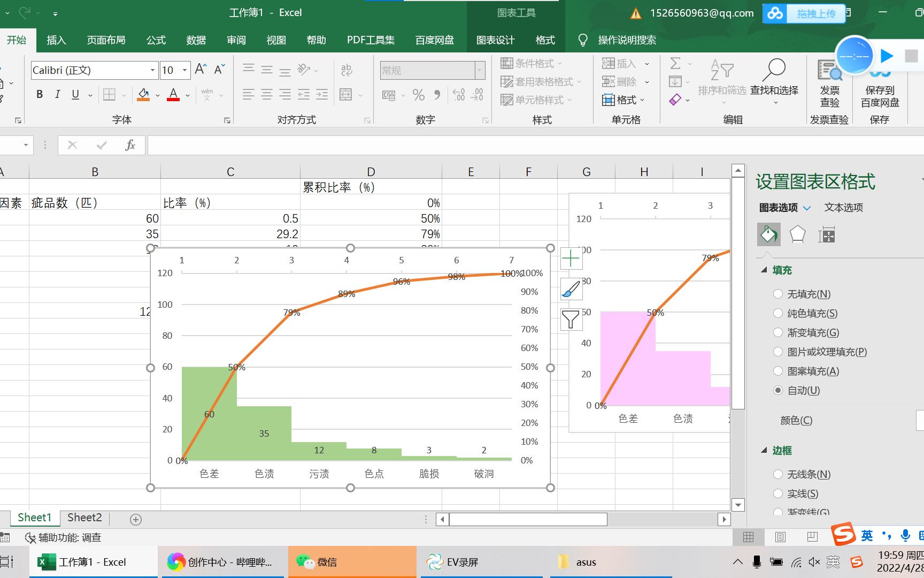924x578 pixels.
Task: Pick the red font color swatch
Action: point(172,95)
